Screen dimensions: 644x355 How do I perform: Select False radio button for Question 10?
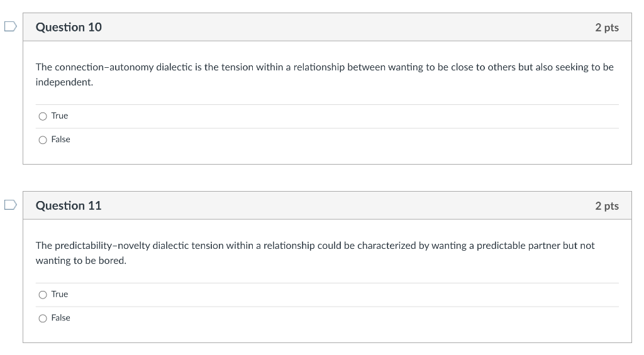pyautogui.click(x=43, y=140)
